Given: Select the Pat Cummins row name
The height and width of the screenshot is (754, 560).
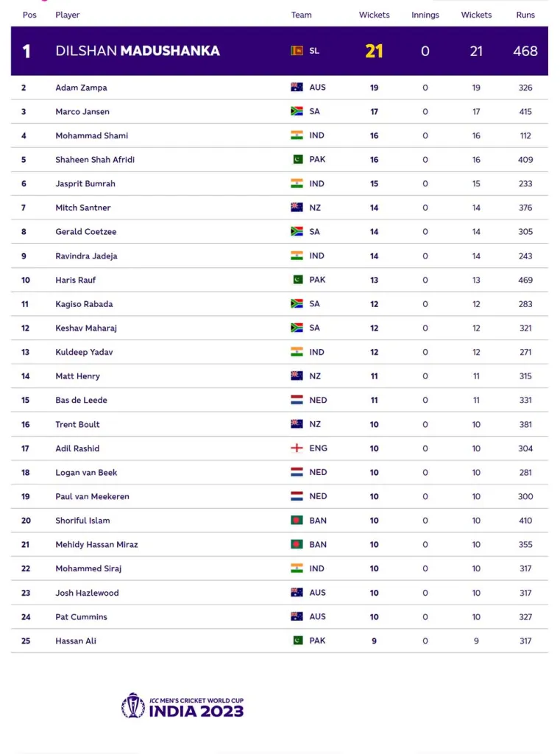Looking at the screenshot, I should click(81, 616).
